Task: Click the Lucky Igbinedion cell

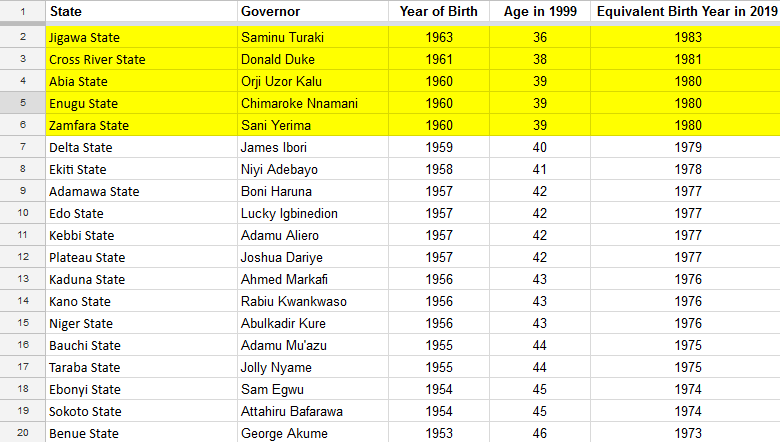Action: click(x=313, y=213)
